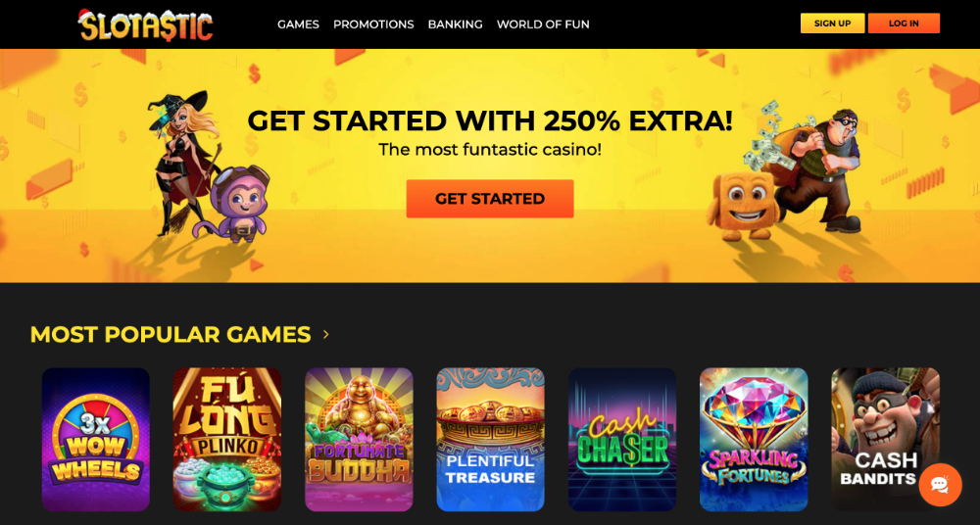
Task: Open the Sparkling Fortunes game tile
Action: coord(754,440)
